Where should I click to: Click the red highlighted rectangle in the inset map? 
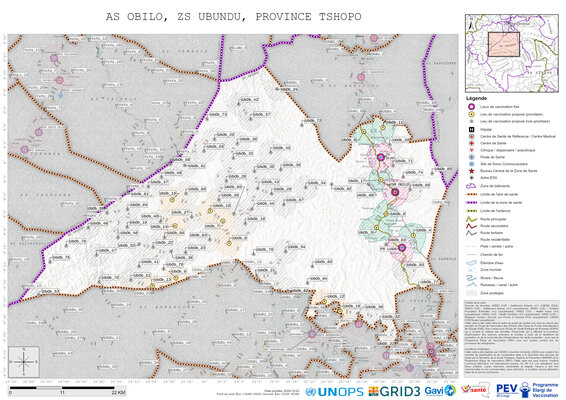click(x=504, y=44)
